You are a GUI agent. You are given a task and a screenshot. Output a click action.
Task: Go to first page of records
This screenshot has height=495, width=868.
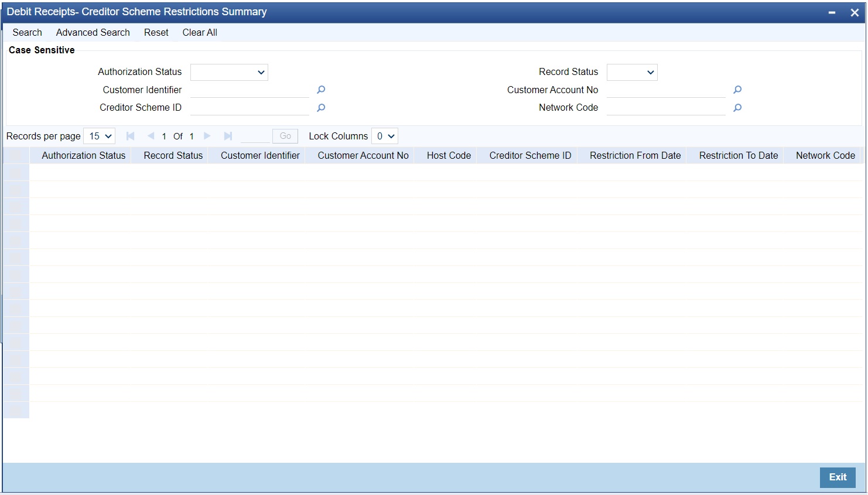click(131, 136)
